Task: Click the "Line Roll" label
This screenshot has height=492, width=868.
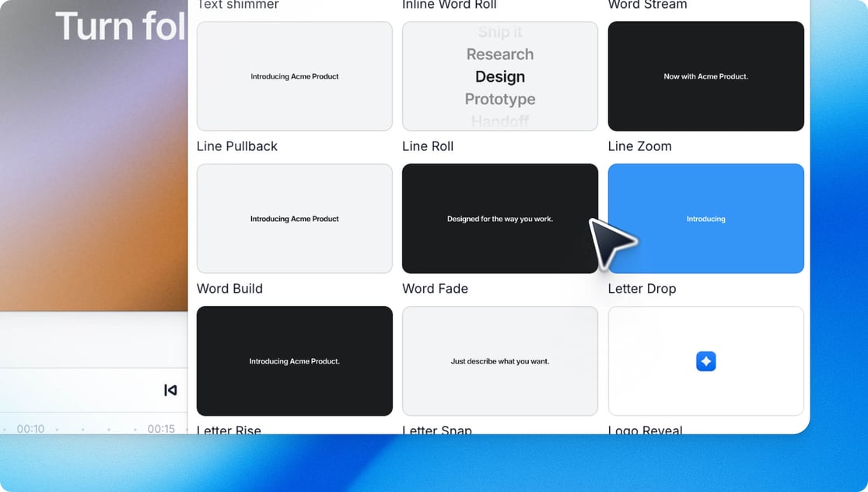Action: pyautogui.click(x=428, y=146)
